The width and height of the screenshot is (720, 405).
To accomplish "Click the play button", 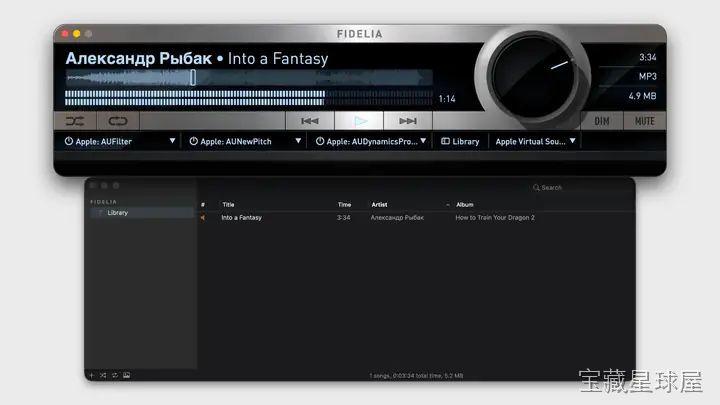I will pos(359,121).
